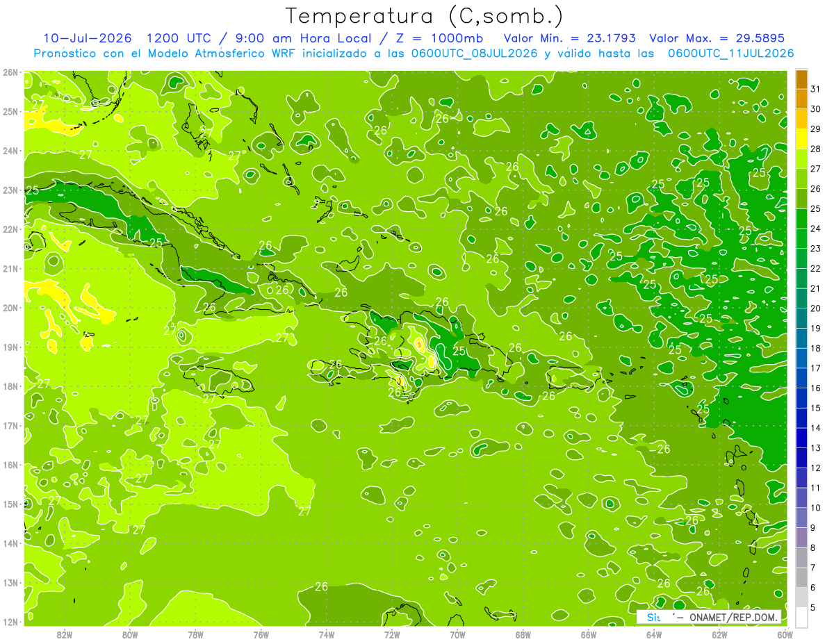This screenshot has height=644, width=834.
Task: Click the "ONAMET/REP.DOM." credit label
Action: (x=734, y=617)
